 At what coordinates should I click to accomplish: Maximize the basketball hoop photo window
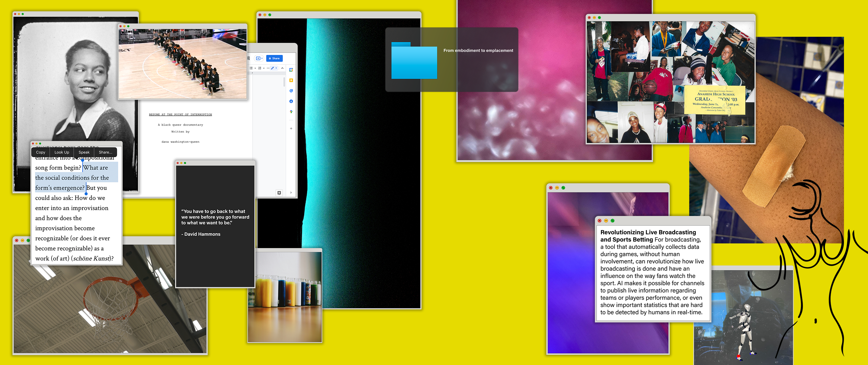[x=28, y=240]
